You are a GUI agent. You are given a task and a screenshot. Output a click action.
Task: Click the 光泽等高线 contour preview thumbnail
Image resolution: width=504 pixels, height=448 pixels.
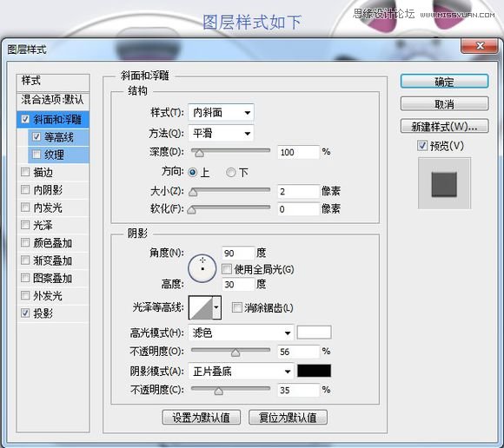(201, 307)
